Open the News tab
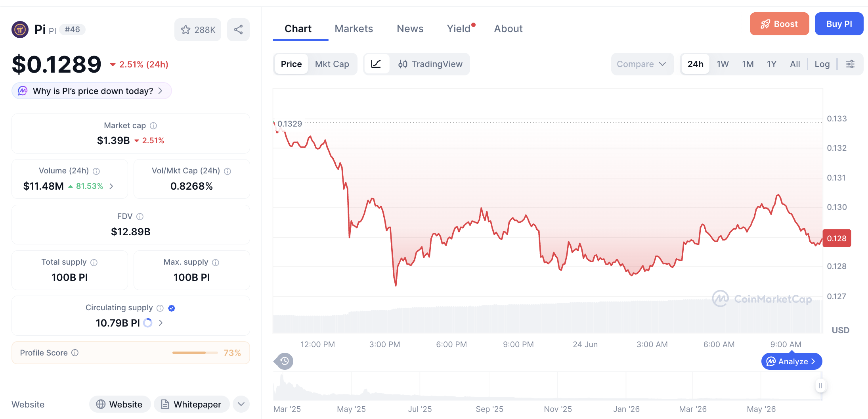The height and width of the screenshot is (419, 868). (410, 29)
